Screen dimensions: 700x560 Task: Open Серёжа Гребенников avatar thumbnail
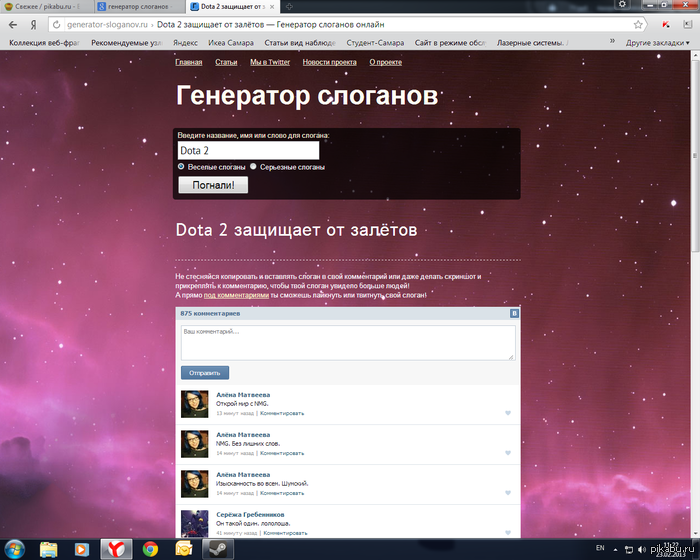coord(194,523)
